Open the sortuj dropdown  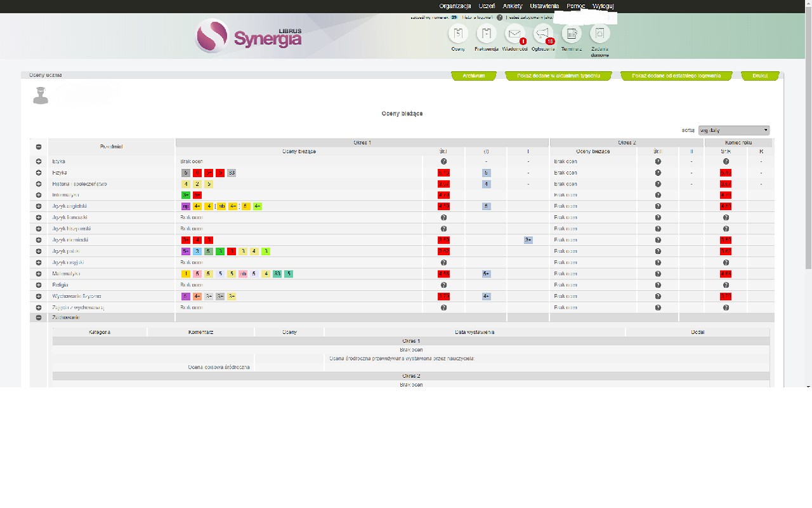(x=733, y=130)
